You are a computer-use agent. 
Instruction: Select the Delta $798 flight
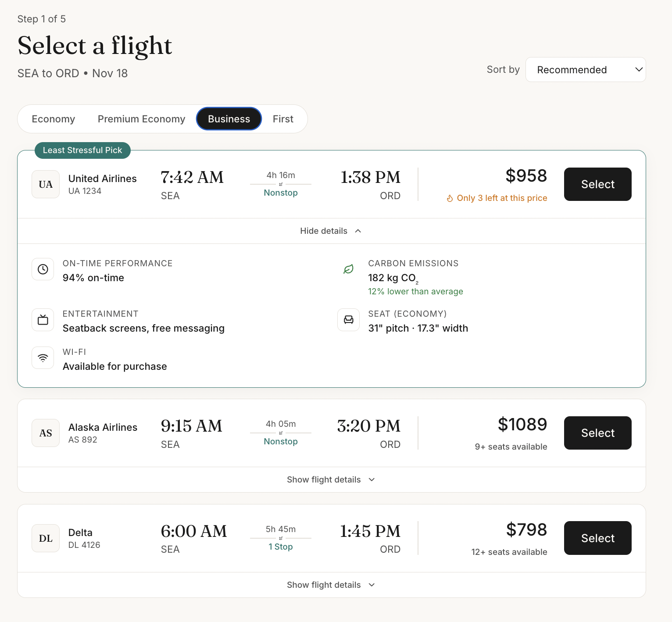click(597, 538)
